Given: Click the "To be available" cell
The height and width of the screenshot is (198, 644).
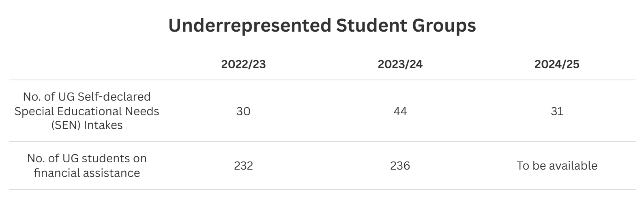Looking at the screenshot, I should [557, 166].
